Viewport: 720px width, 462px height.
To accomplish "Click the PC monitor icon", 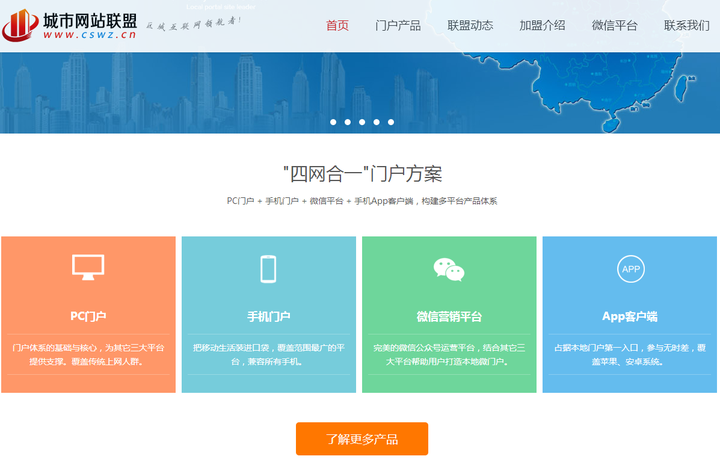I will 88,267.
